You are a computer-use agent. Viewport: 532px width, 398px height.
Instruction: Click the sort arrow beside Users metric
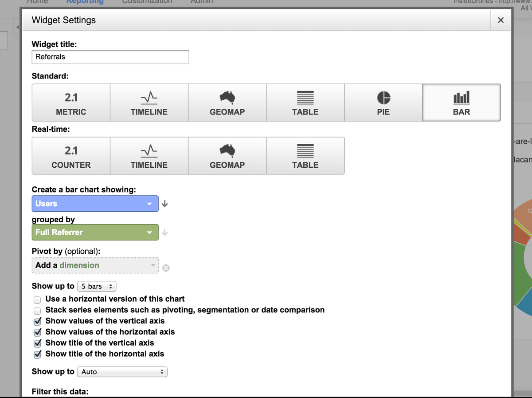(164, 204)
